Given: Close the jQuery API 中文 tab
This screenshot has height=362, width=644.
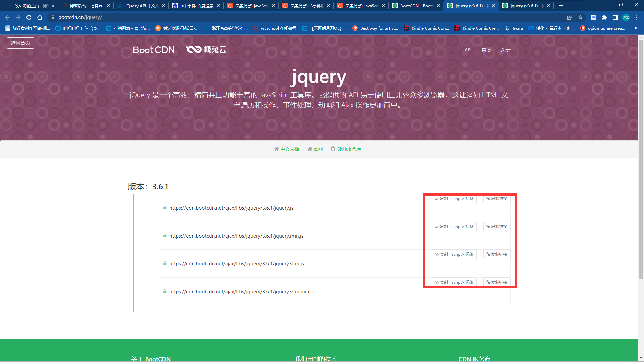Looking at the screenshot, I should (x=163, y=6).
